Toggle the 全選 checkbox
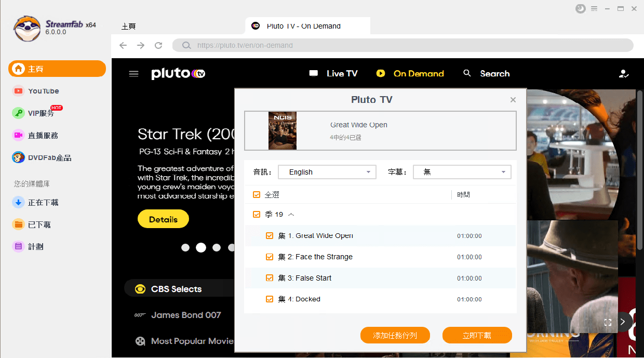This screenshot has width=644, height=358. click(x=257, y=195)
